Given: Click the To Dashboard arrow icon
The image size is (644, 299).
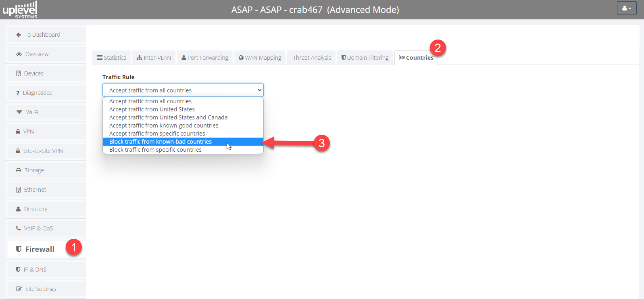Looking at the screenshot, I should click(19, 35).
